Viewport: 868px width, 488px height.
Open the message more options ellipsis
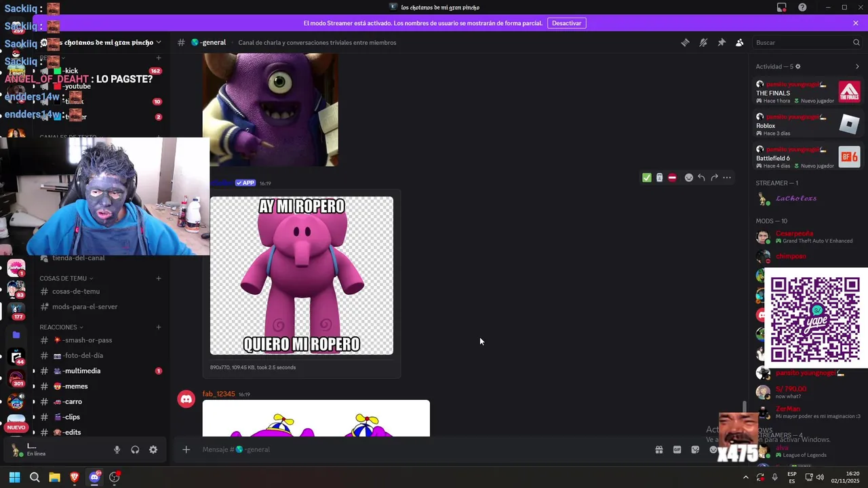(x=727, y=178)
